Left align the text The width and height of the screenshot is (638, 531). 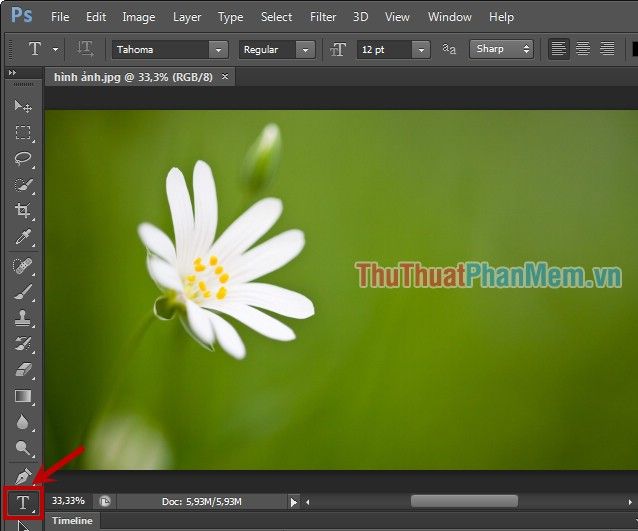click(558, 49)
